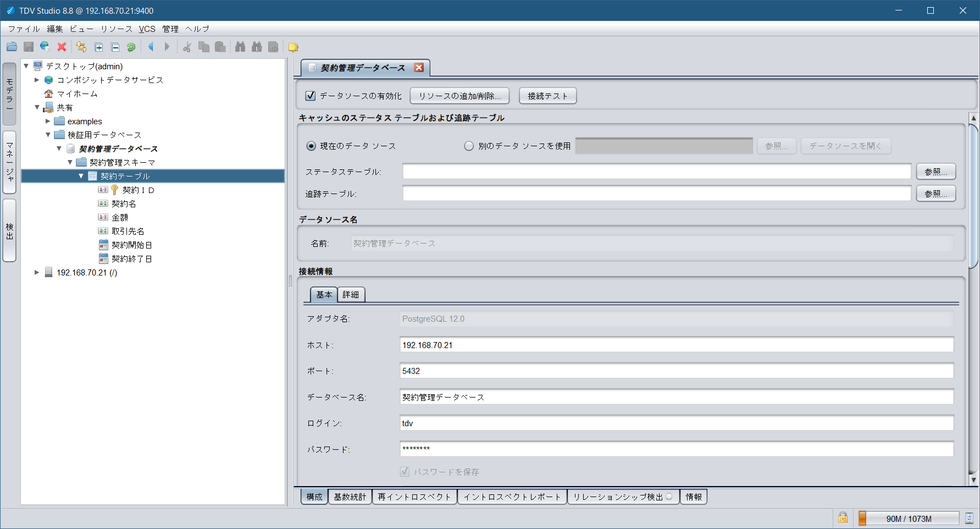This screenshot has width=980, height=529.
Task: Click the yellow note annotation icon
Action: click(294, 47)
